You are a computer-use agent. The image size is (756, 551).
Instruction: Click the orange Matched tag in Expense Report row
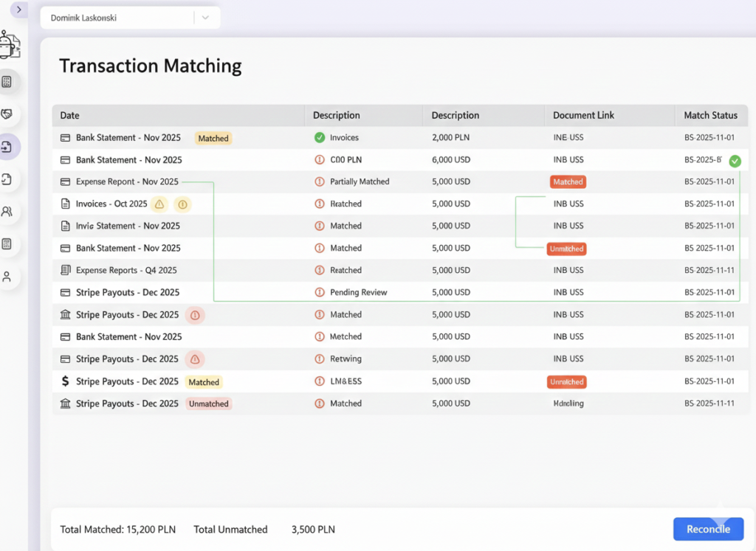pyautogui.click(x=568, y=182)
